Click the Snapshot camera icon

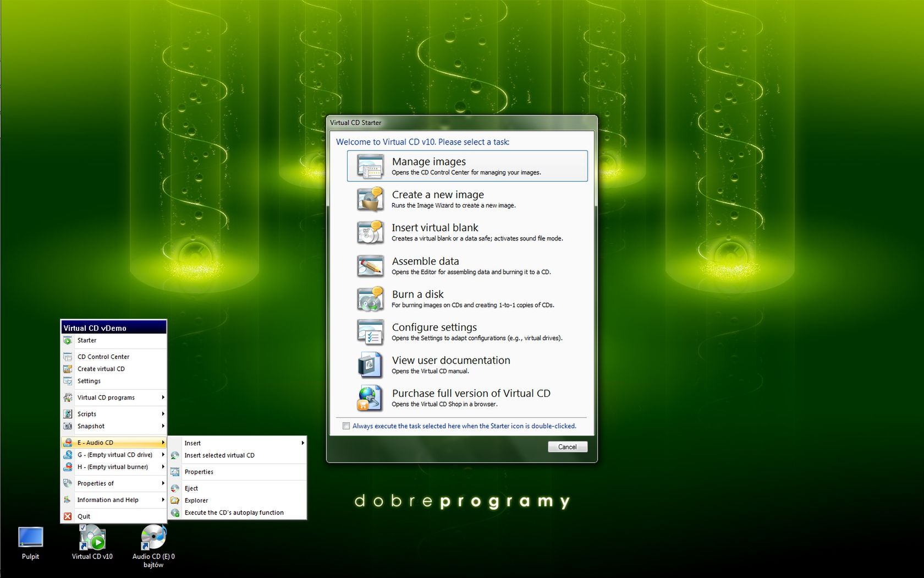click(68, 426)
